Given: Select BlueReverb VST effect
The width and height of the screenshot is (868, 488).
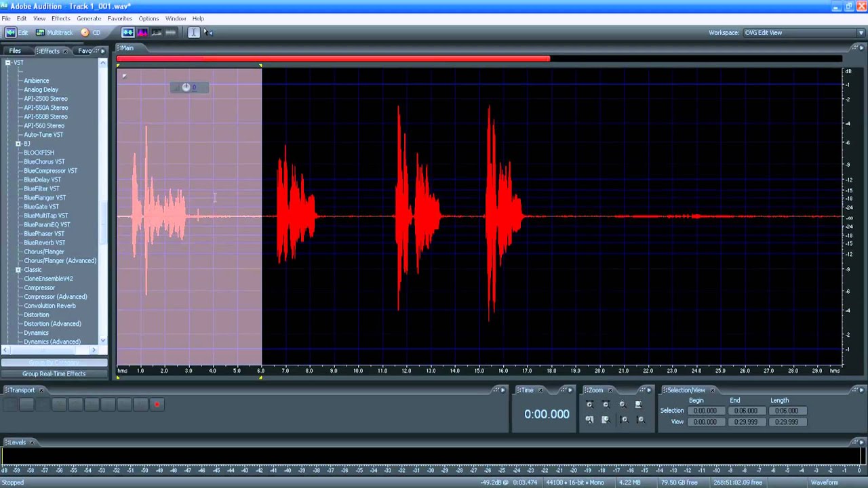Looking at the screenshot, I should click(45, 243).
